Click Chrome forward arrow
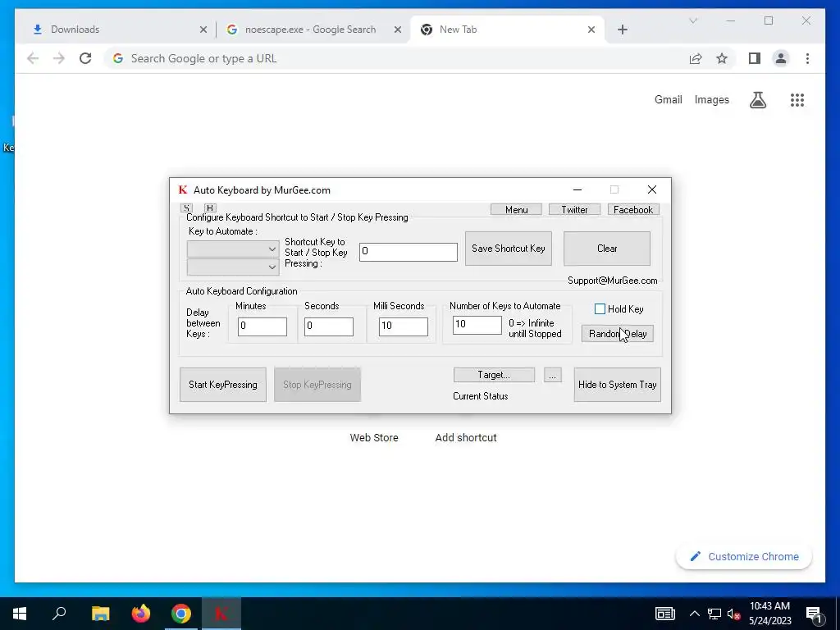The height and width of the screenshot is (630, 840). [x=59, y=58]
